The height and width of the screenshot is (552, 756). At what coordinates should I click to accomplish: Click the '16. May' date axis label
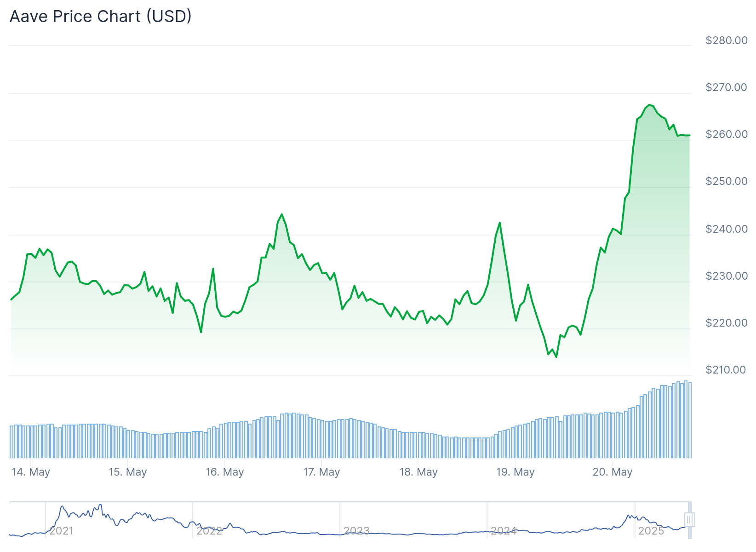(225, 472)
